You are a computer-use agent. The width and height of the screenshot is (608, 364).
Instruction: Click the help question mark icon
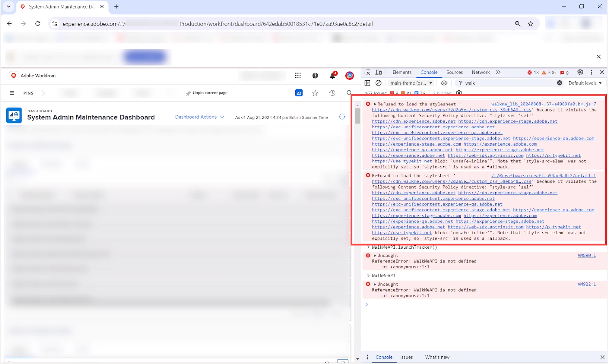[x=315, y=76]
